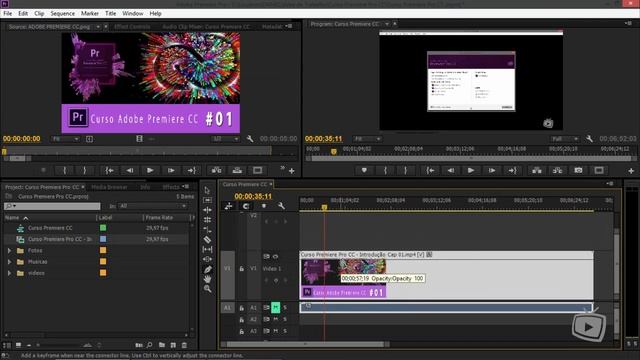Open the Marker menu

tap(90, 13)
